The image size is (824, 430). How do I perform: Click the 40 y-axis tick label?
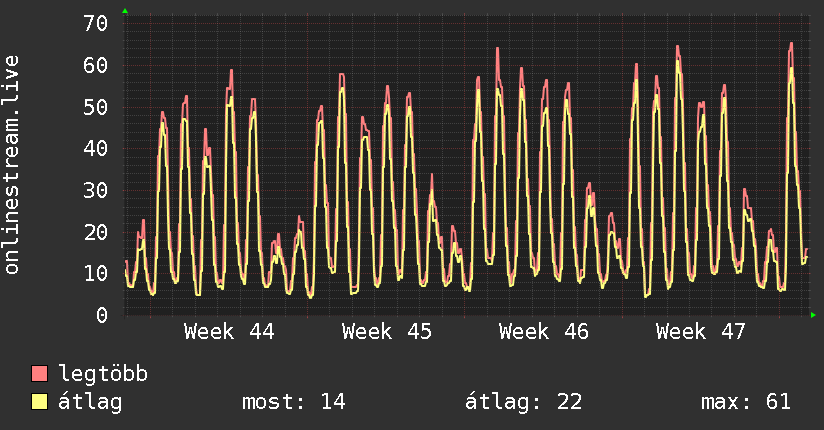(96, 148)
